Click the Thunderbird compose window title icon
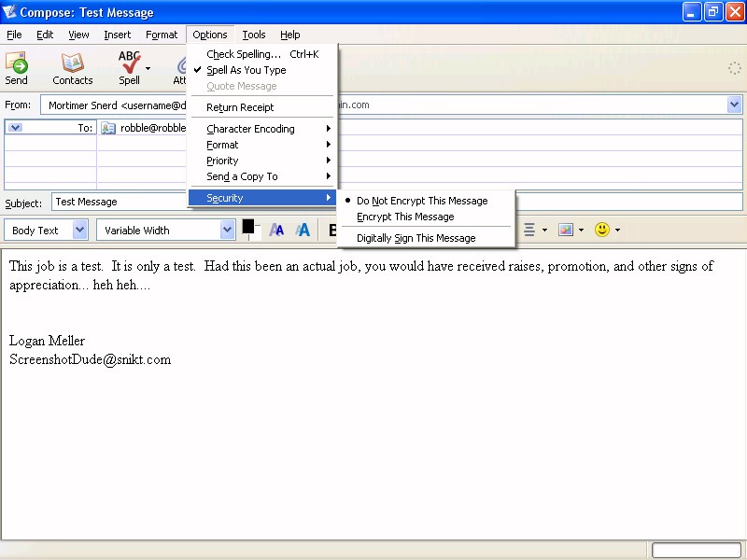747x560 pixels. (9, 11)
